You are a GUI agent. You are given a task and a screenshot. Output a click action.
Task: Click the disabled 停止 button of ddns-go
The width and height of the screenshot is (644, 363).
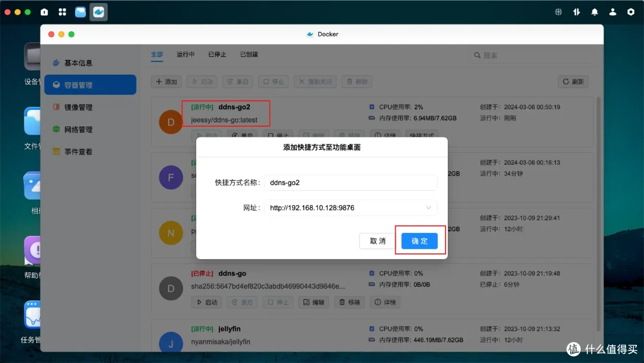pos(278,302)
